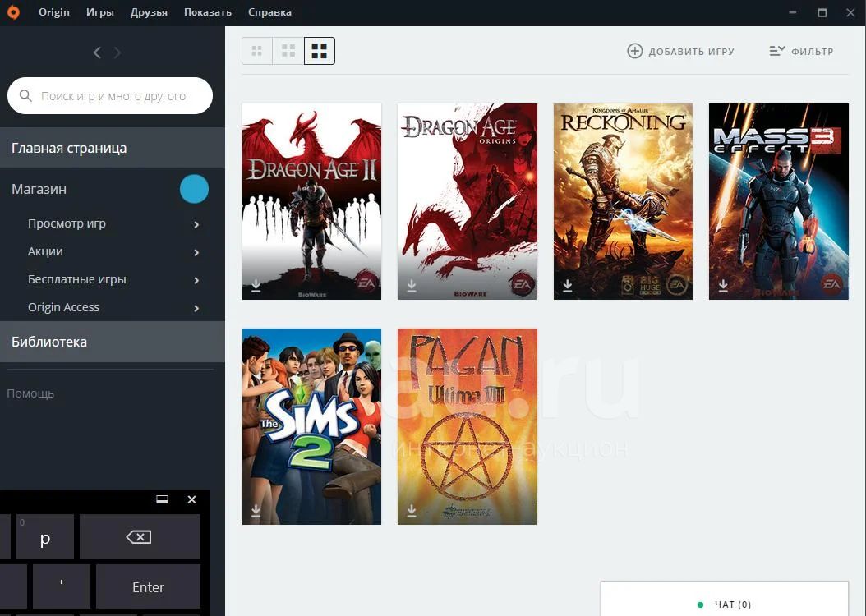Click the search games input field
Screen dimensions: 866x616
(110, 95)
